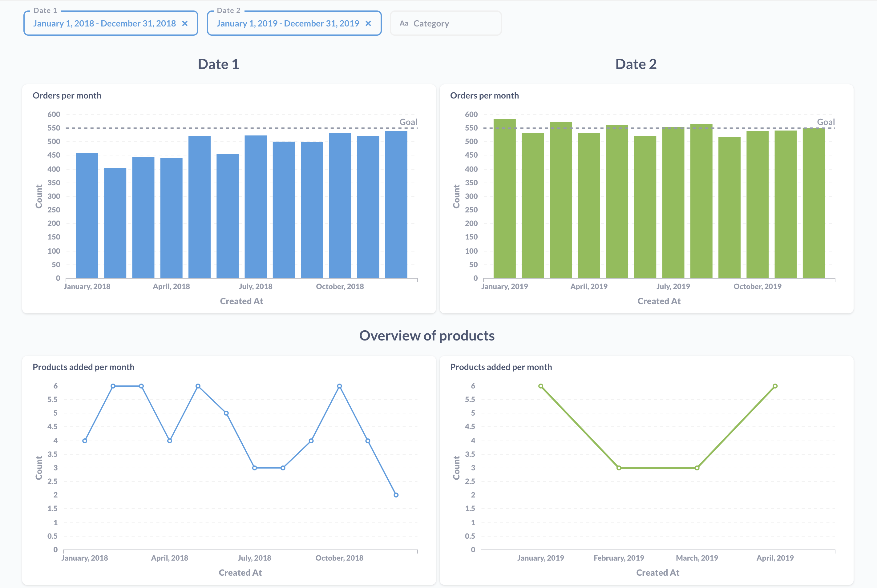Image resolution: width=877 pixels, height=588 pixels.
Task: Open the Date 1 date range picker
Action: (105, 23)
